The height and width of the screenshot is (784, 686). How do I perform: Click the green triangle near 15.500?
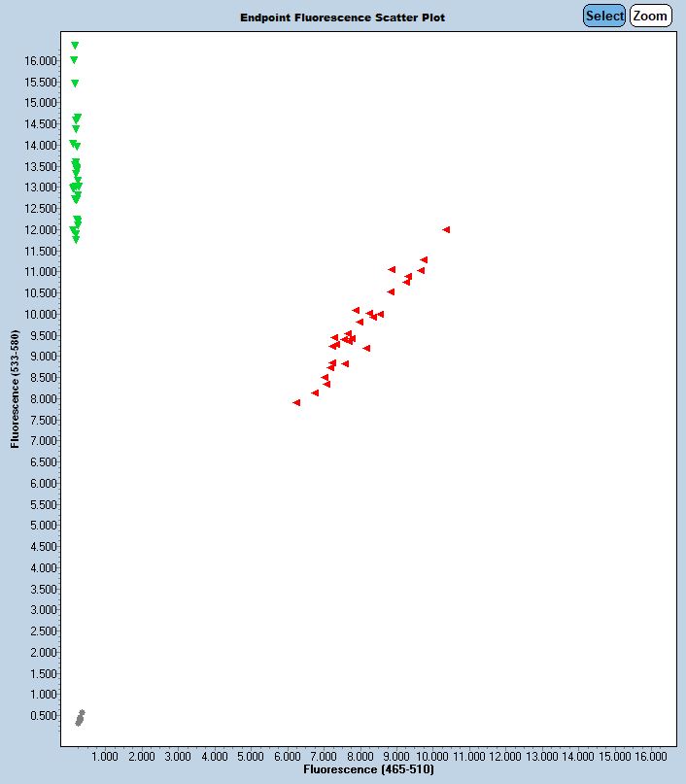[x=75, y=84]
